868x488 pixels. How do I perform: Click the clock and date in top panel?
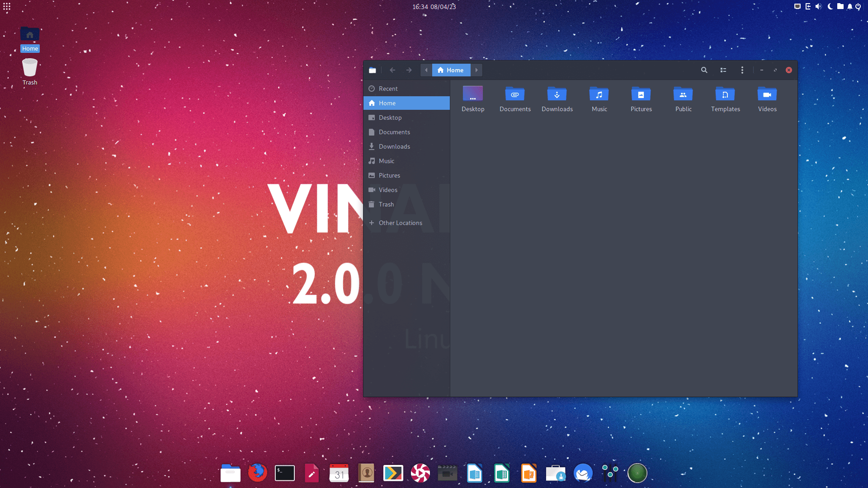pos(434,7)
